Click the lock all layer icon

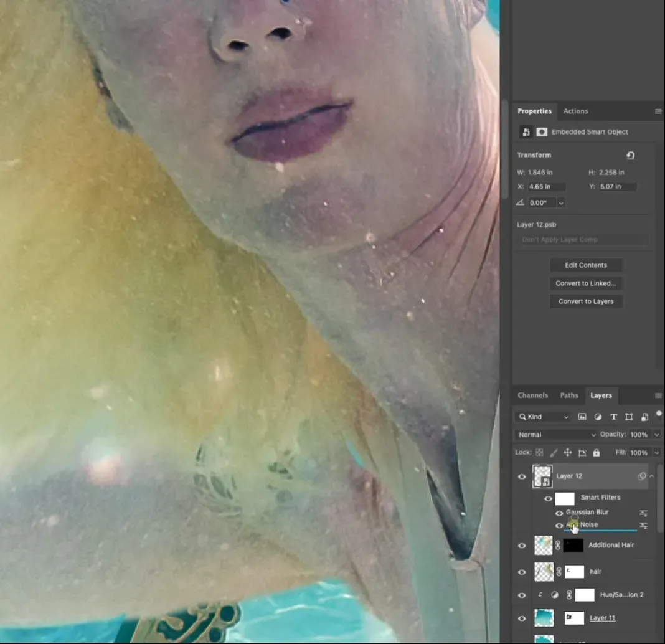tap(596, 453)
